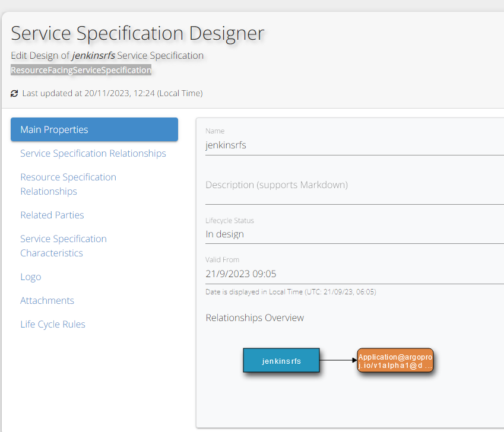Click the ResourceFacingServiceSpecification badge
The image size is (504, 432).
[x=81, y=70]
